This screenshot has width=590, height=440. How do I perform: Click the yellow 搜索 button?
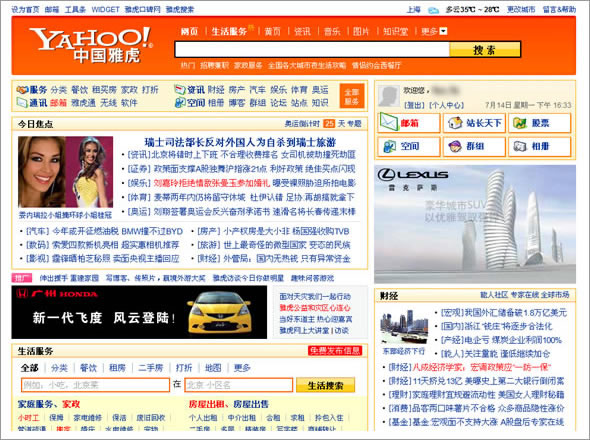click(485, 49)
